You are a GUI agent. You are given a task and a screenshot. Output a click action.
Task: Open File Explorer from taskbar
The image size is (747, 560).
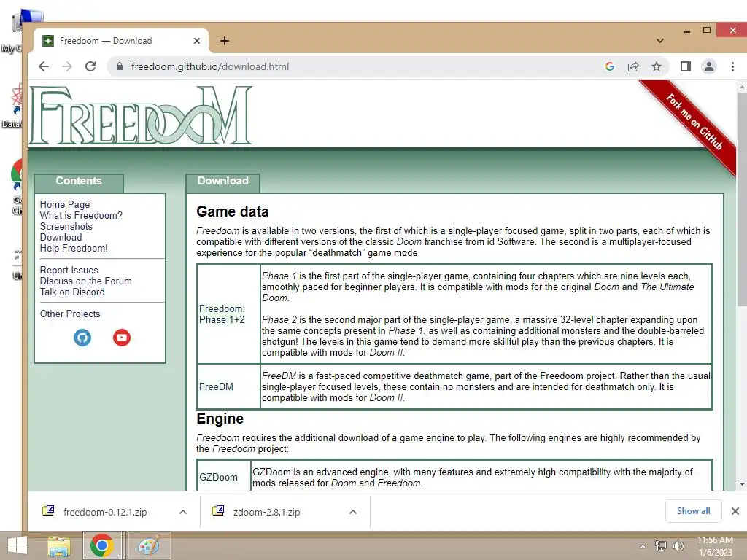tap(59, 545)
